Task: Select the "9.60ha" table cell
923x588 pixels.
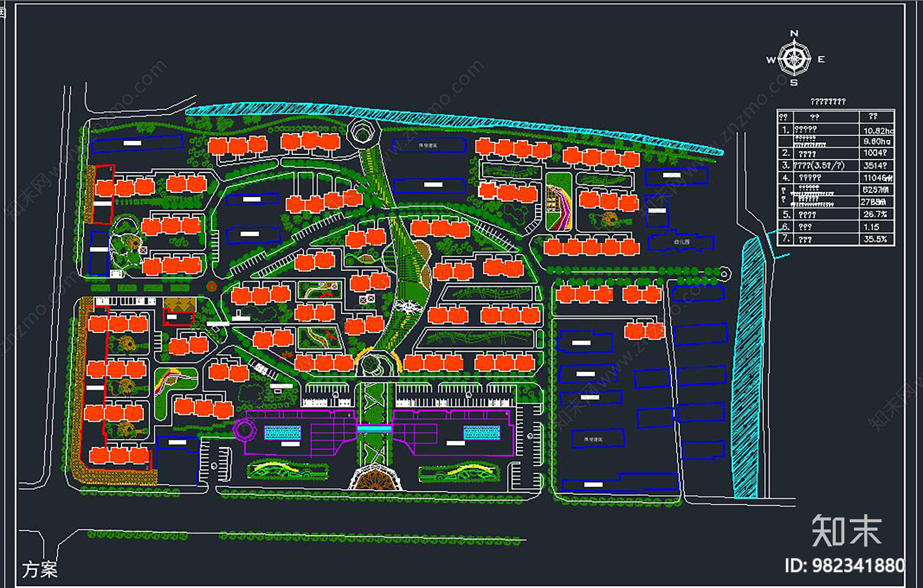Action: (x=877, y=141)
